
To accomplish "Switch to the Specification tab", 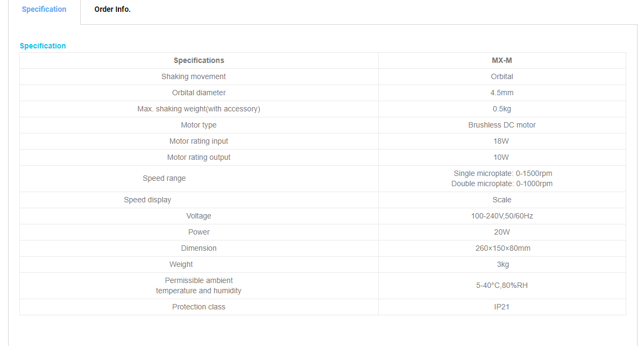I will [x=44, y=10].
